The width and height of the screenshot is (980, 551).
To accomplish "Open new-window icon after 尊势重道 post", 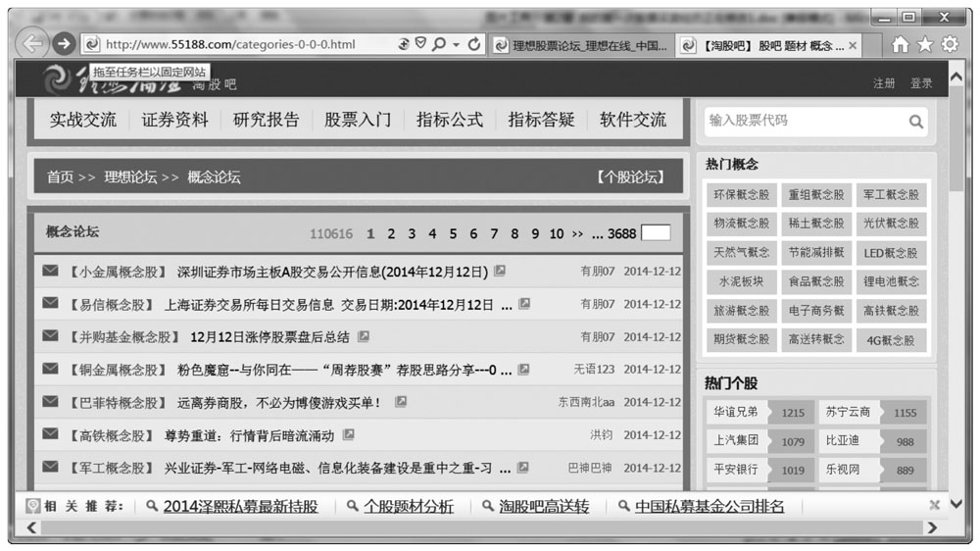I will pos(349,434).
